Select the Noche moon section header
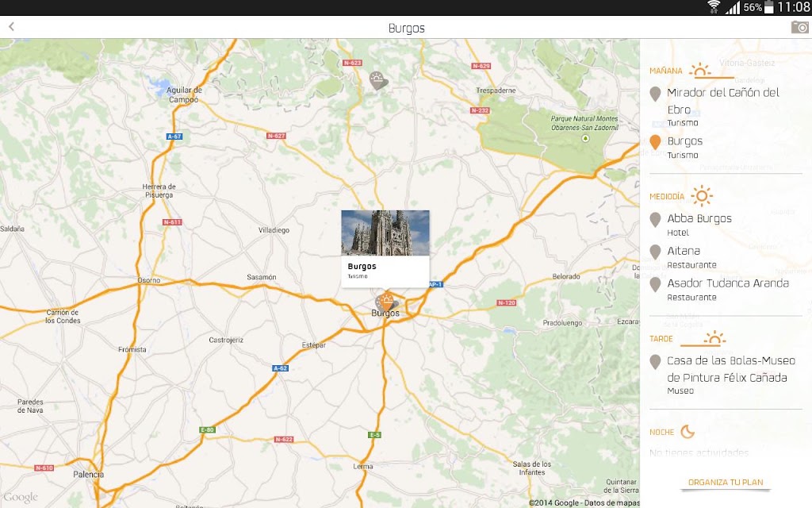Image resolution: width=812 pixels, height=508 pixels. click(x=672, y=432)
